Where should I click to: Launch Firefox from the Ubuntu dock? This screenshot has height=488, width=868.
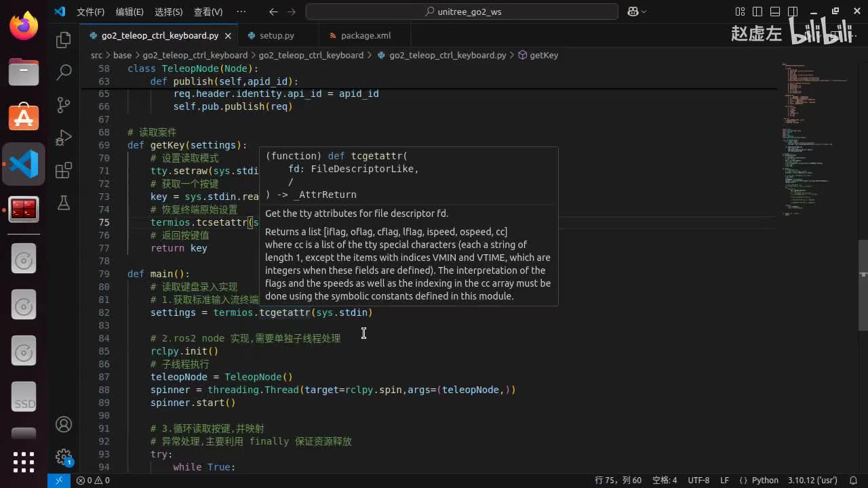24,27
